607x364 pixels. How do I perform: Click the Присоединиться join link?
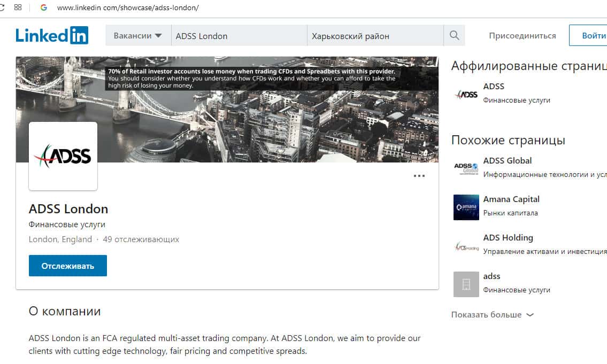click(522, 36)
